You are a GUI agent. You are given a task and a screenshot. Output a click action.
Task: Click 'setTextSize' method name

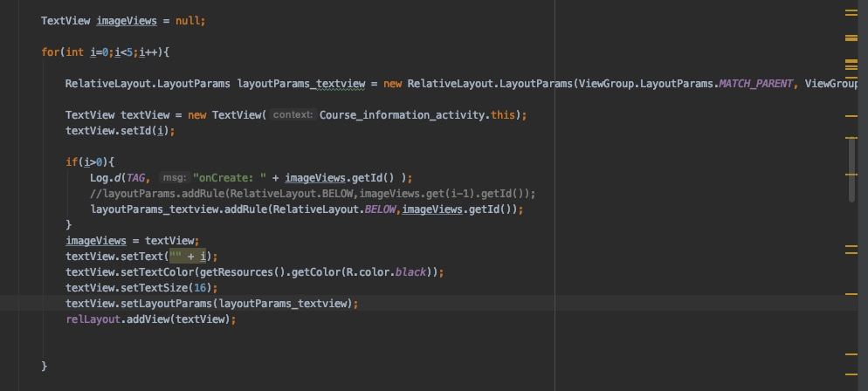pyautogui.click(x=155, y=288)
